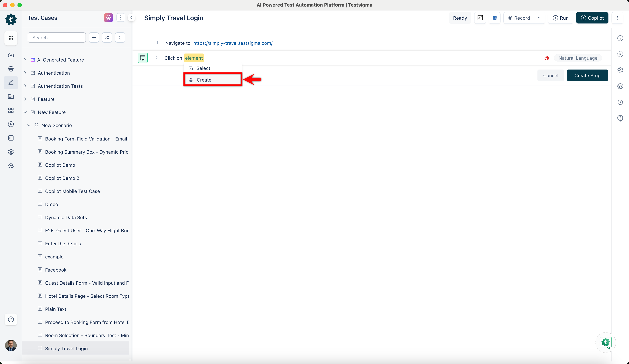Collapse the New Scenario node
Viewport: 629px width, 364px height.
29,125
